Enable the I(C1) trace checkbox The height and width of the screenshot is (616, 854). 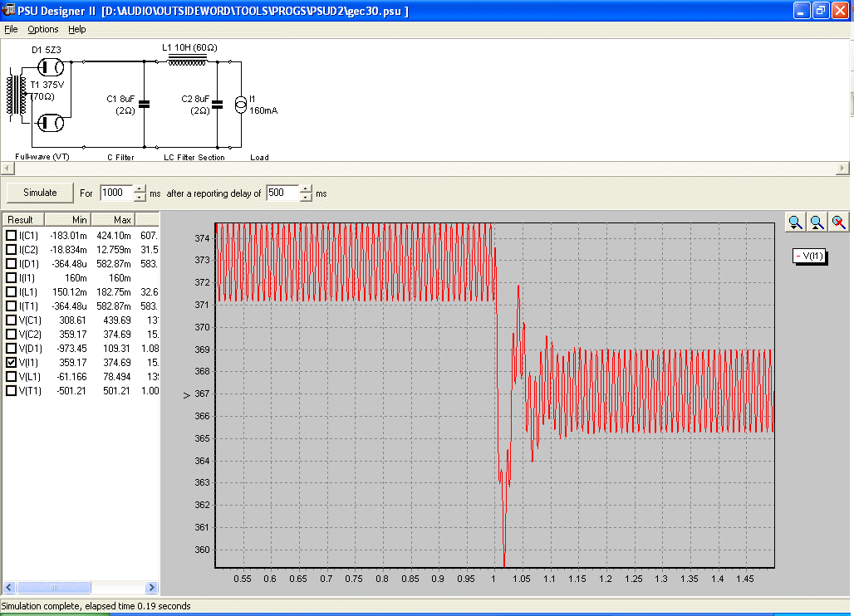(11, 236)
